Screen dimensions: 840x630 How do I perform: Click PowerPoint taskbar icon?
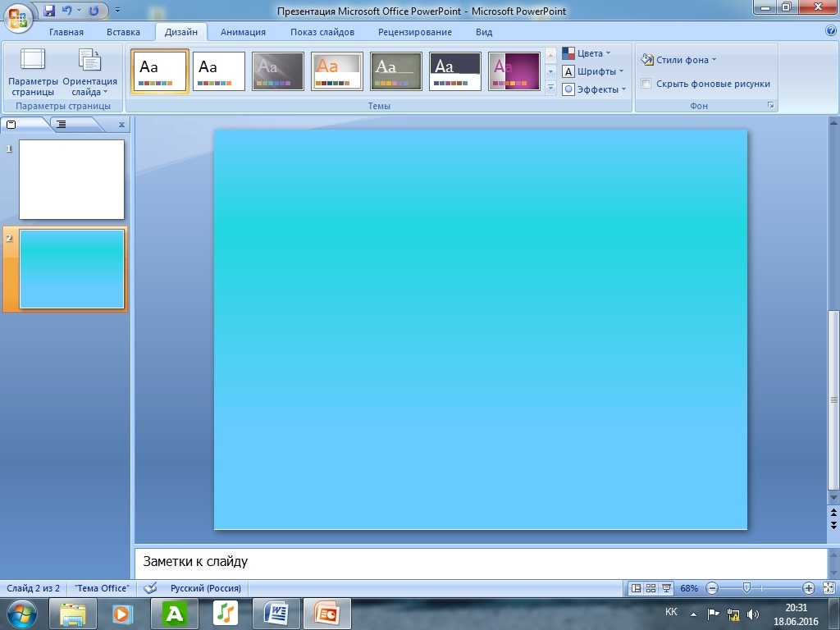pyautogui.click(x=327, y=614)
